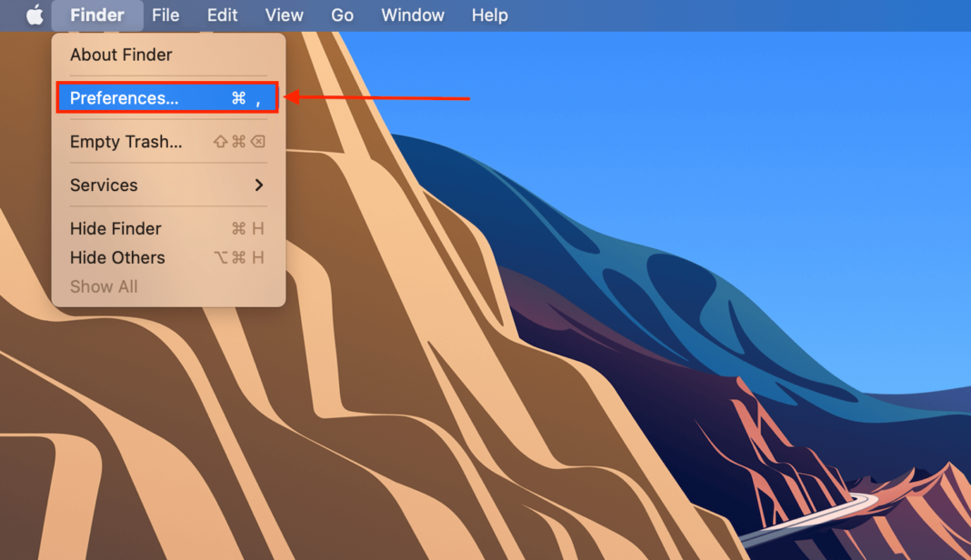Click the Command-comma shortcut beside Preferences
Viewport: 971px width, 560px height.
(245, 98)
